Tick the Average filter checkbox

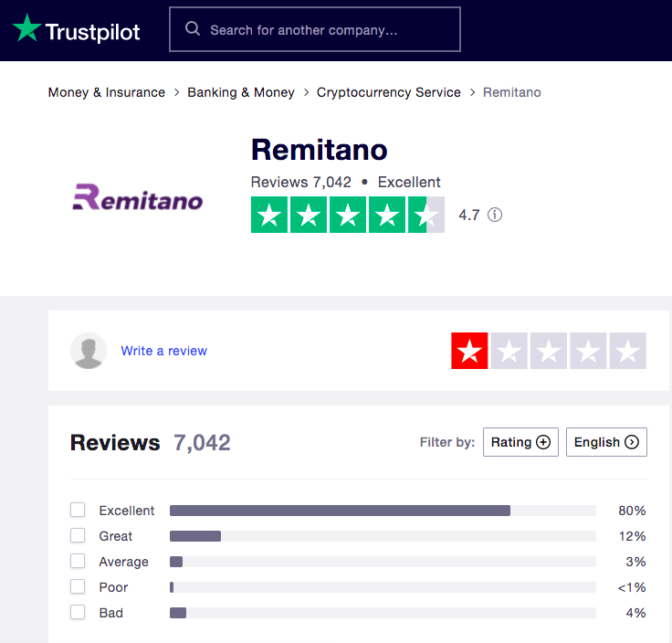click(78, 561)
